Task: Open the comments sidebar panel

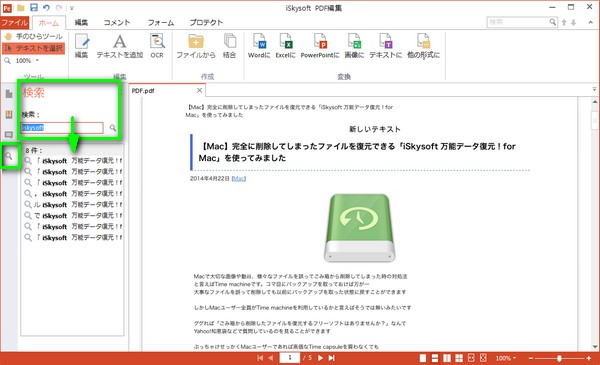Action: [x=9, y=135]
